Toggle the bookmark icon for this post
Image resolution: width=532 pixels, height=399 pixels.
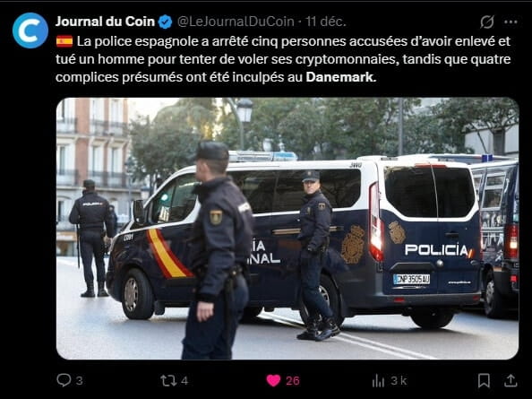484,381
